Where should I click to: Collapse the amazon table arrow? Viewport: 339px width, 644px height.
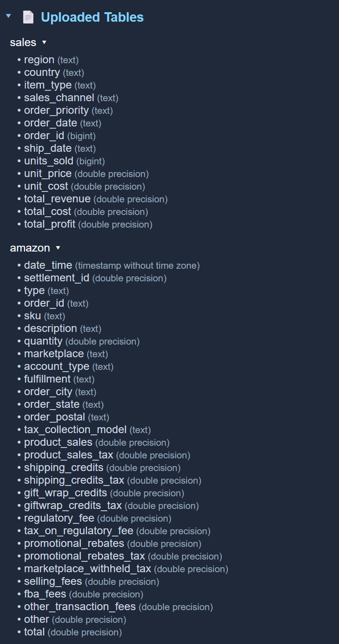[57, 248]
